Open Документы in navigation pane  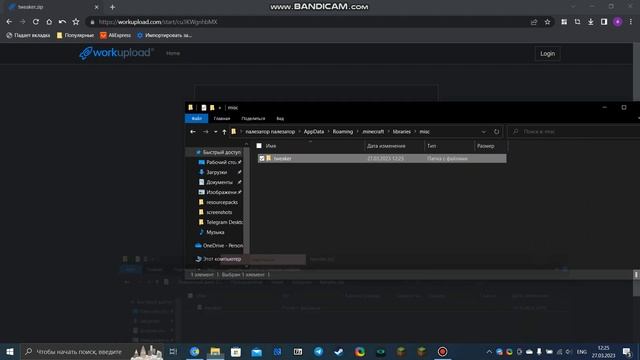[220, 182]
